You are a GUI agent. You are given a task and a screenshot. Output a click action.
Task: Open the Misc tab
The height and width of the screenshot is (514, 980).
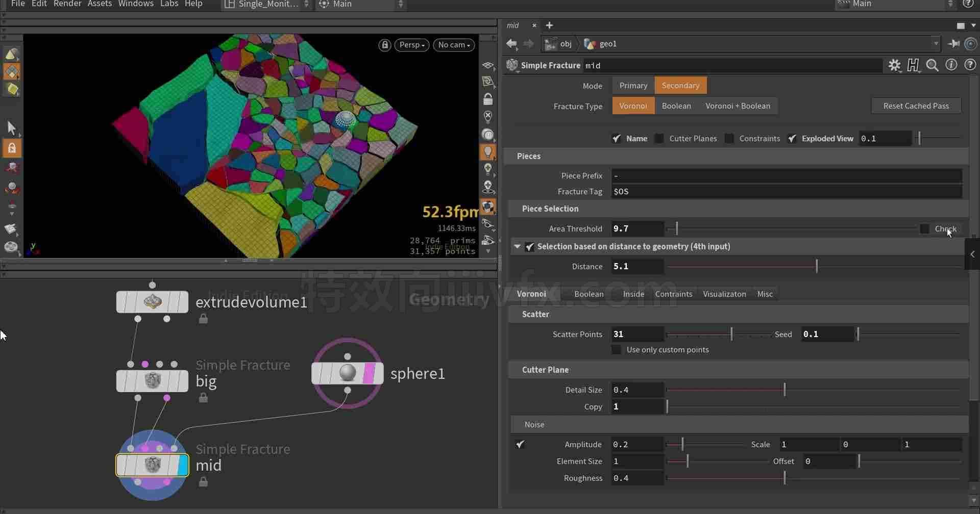[765, 294]
